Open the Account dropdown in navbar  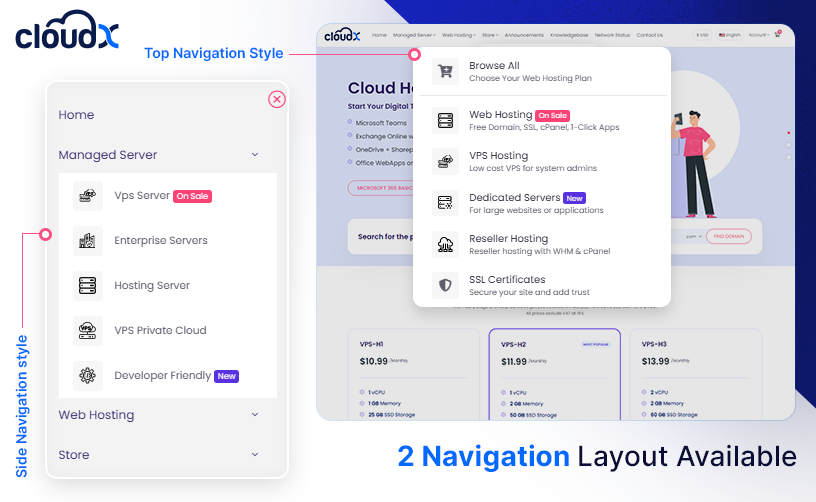click(758, 35)
